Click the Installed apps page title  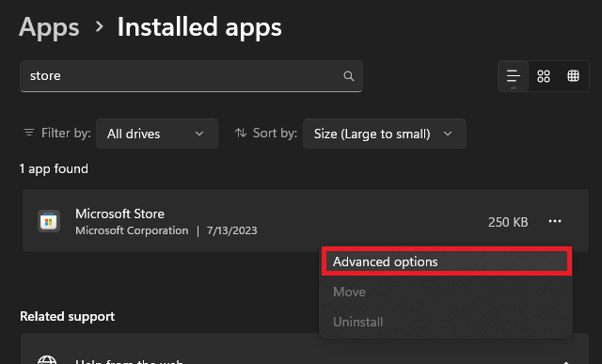tap(199, 27)
